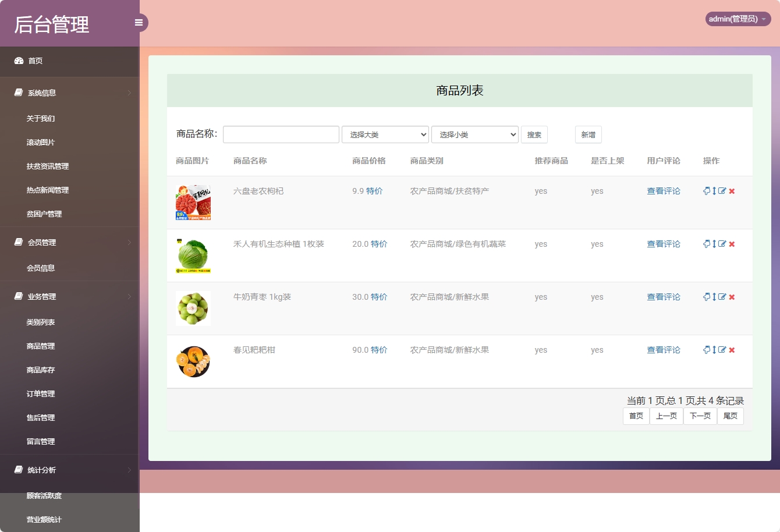Click the 搜索 button

(x=534, y=134)
